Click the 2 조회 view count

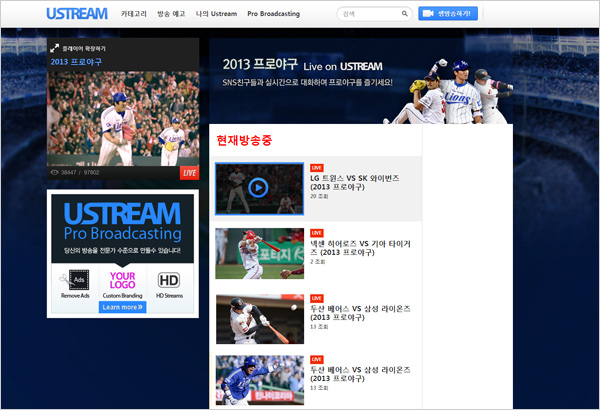pyautogui.click(x=317, y=262)
